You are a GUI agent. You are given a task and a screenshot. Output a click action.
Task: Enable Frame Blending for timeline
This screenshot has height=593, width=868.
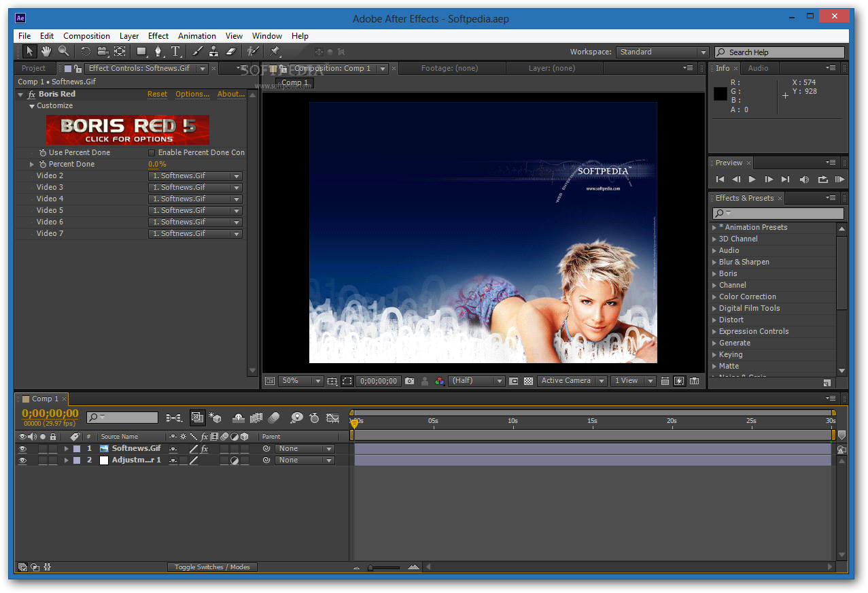(256, 418)
